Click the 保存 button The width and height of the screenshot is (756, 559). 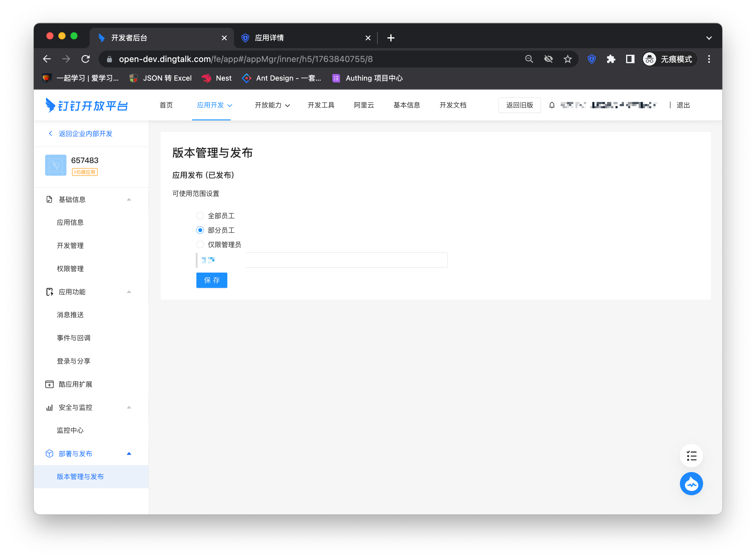[x=211, y=280]
